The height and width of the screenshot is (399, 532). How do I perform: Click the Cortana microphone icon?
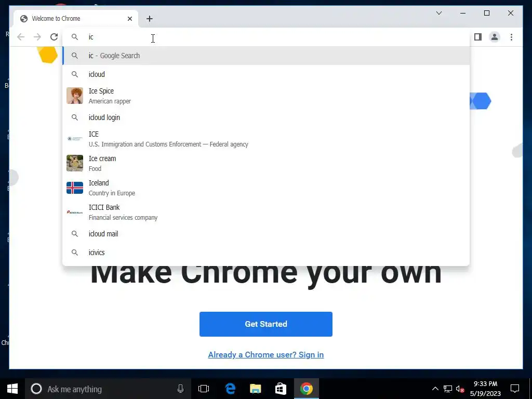click(180, 389)
